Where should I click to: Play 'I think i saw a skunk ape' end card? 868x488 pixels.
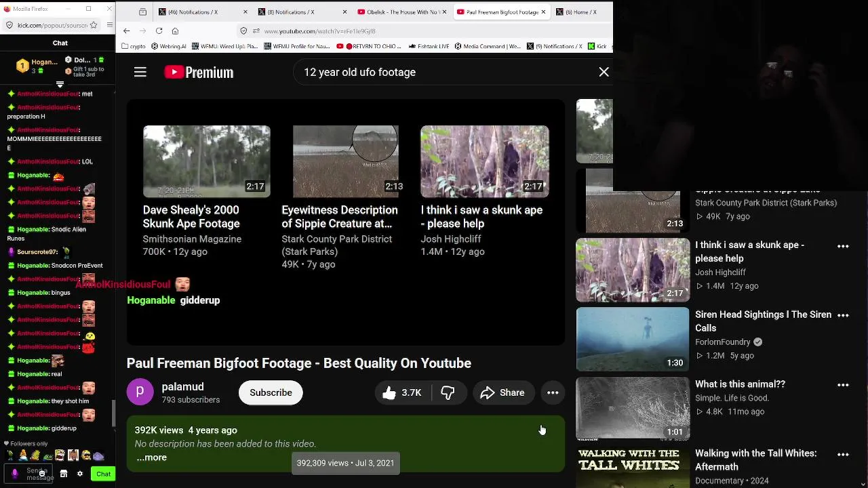pyautogui.click(x=484, y=161)
